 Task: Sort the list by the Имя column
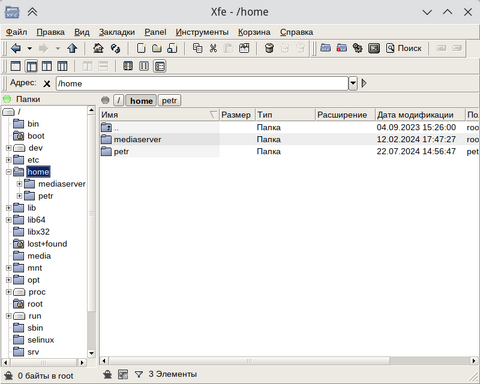(x=159, y=115)
